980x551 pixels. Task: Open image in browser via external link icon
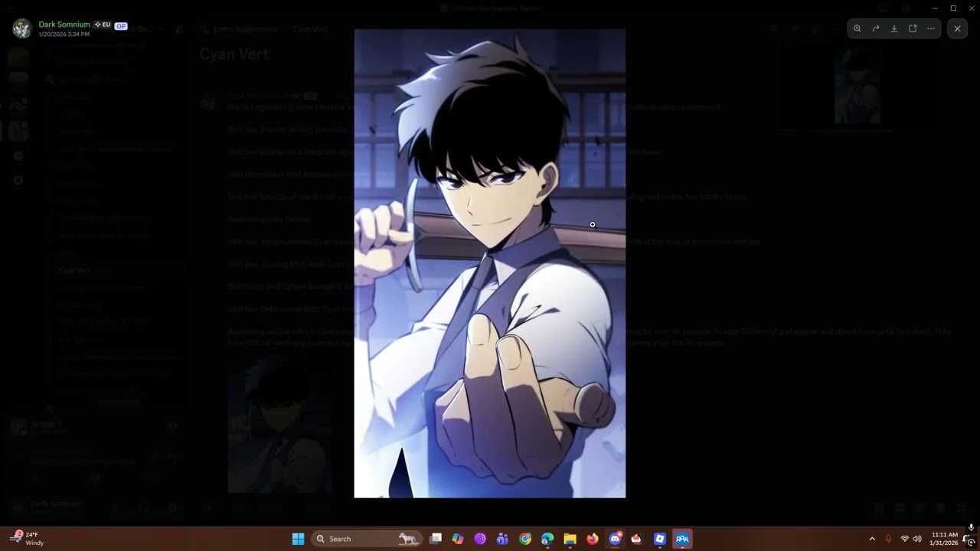click(913, 28)
